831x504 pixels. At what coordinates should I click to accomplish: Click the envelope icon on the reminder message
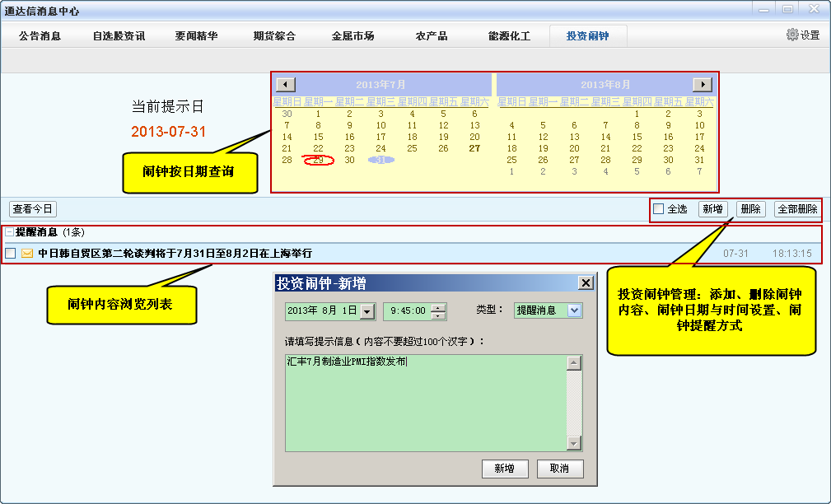pyautogui.click(x=27, y=254)
